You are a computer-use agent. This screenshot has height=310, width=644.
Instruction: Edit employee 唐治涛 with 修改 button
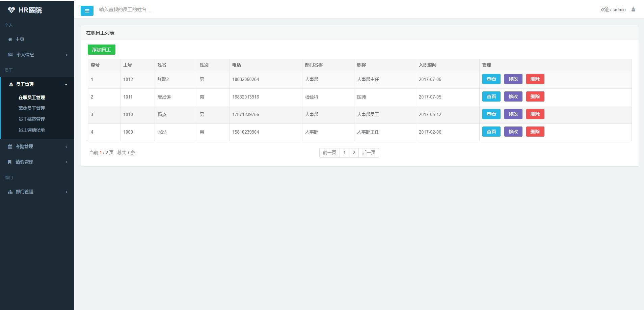513,96
